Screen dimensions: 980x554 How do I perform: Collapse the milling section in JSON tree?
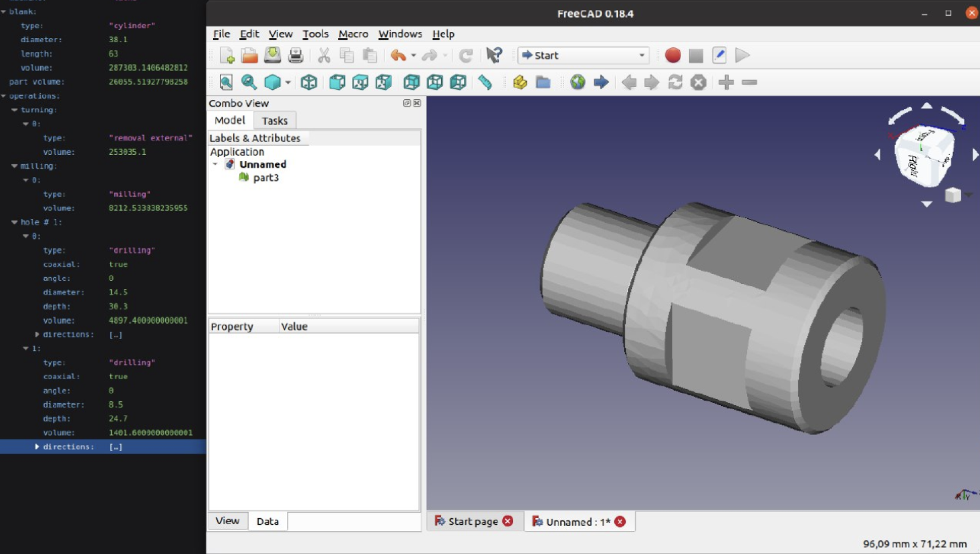[x=14, y=166]
